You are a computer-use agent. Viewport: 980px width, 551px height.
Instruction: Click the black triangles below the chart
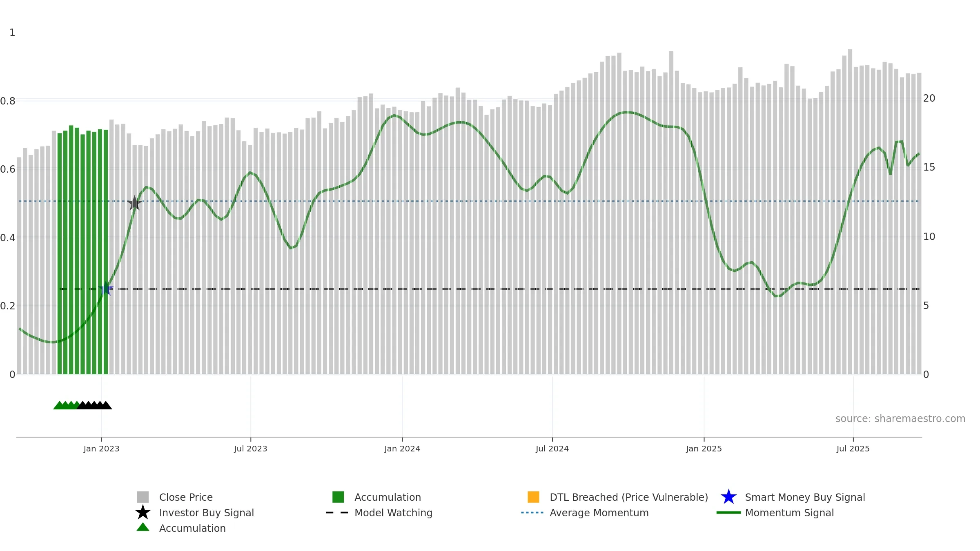95,405
